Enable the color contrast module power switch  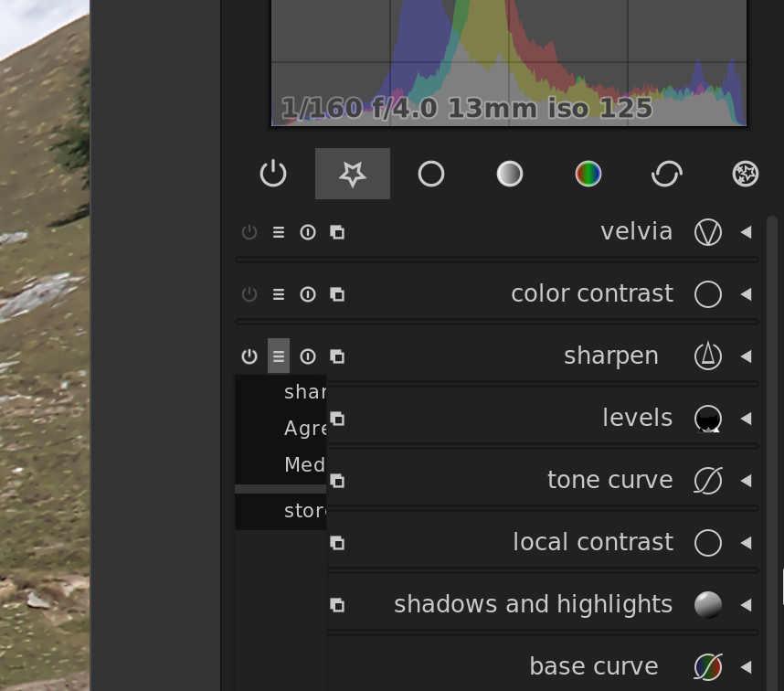pos(249,294)
